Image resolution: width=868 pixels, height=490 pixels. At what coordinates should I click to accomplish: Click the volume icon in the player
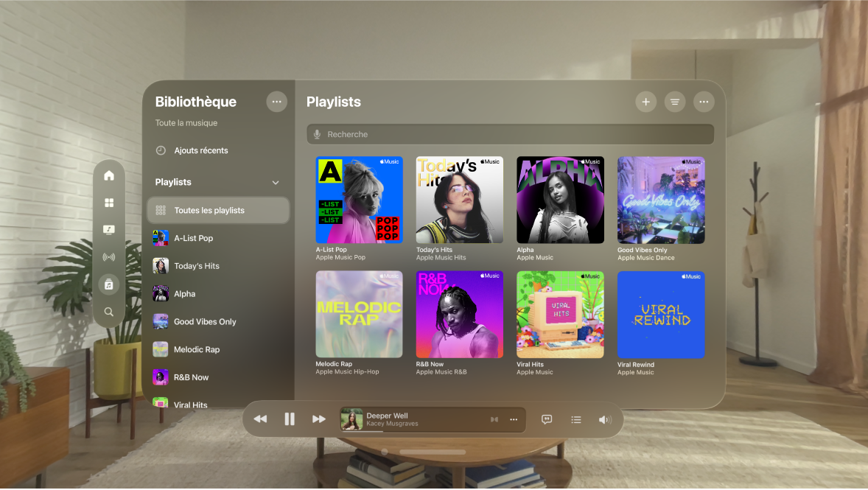click(x=605, y=419)
